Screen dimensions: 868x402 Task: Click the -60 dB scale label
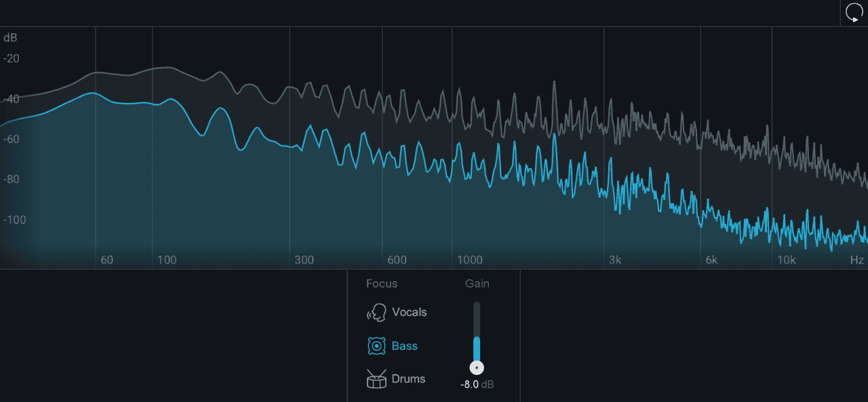point(12,140)
